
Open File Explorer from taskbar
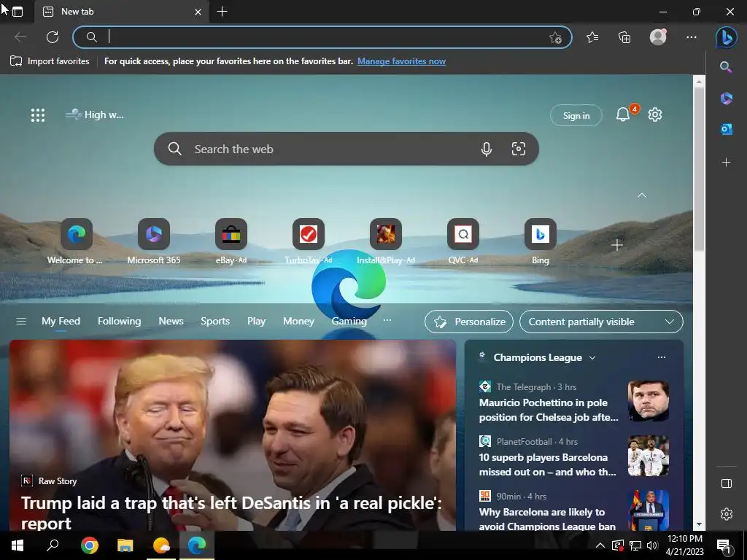pyautogui.click(x=125, y=545)
